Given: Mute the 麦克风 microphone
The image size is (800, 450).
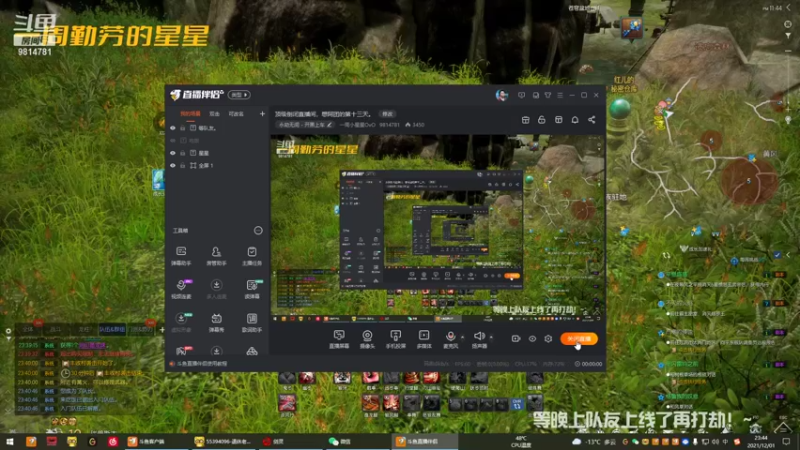Looking at the screenshot, I should point(451,339).
